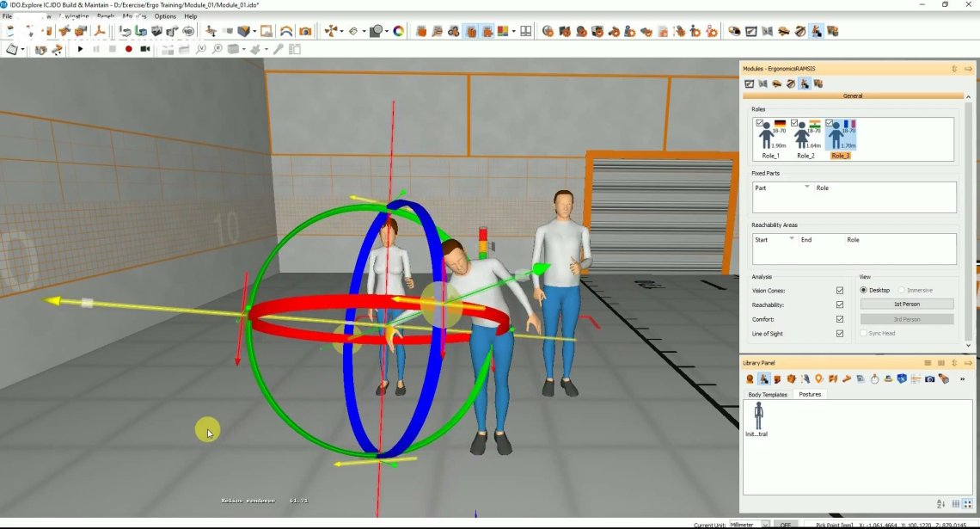Image resolution: width=980 pixels, height=529 pixels.
Task: Click the red Record button in the toolbar
Action: 130,49
